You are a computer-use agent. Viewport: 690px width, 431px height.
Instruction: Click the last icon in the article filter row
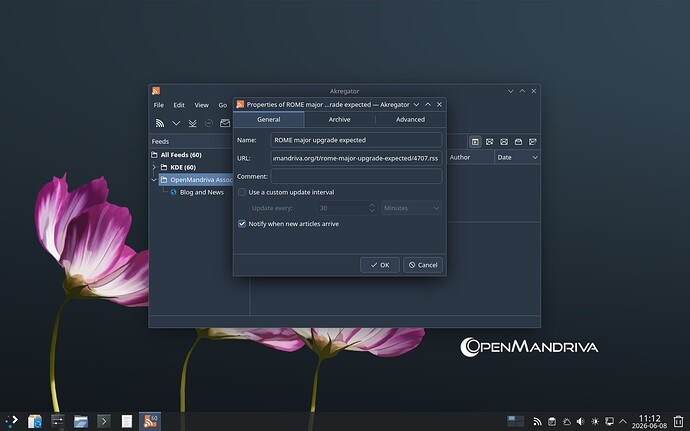point(532,142)
